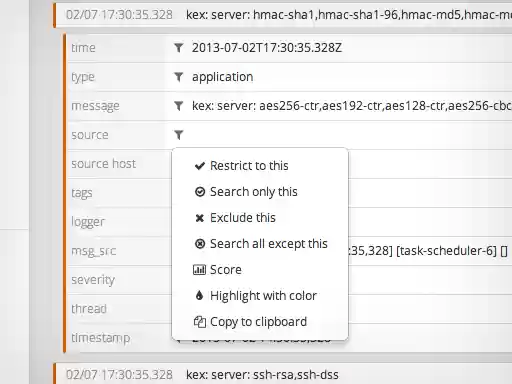Viewport: 512px width, 384px height.
Task: Click the message value starting kex: server: aes256-ctr
Action: (352, 106)
